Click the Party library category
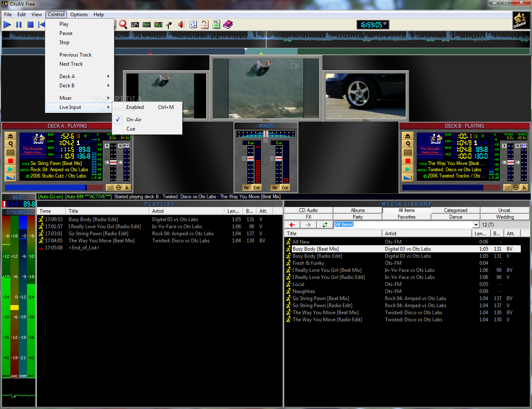The image size is (532, 409). 358,217
